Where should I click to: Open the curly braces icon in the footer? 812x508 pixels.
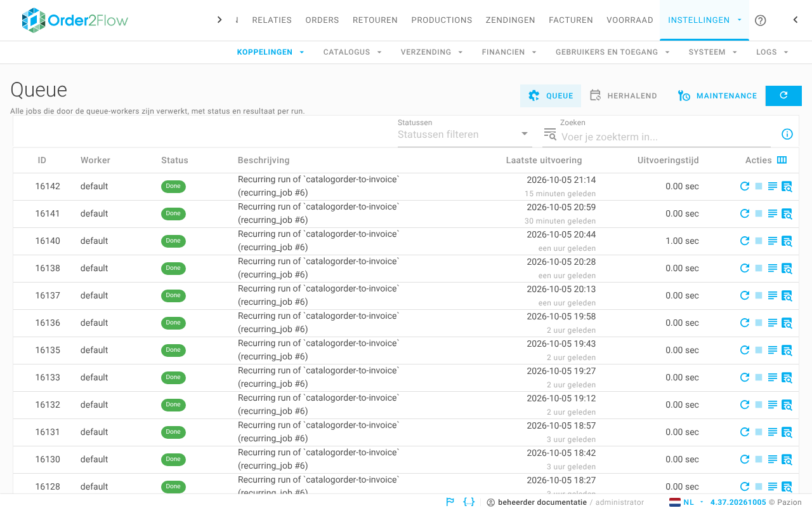pyautogui.click(x=469, y=502)
